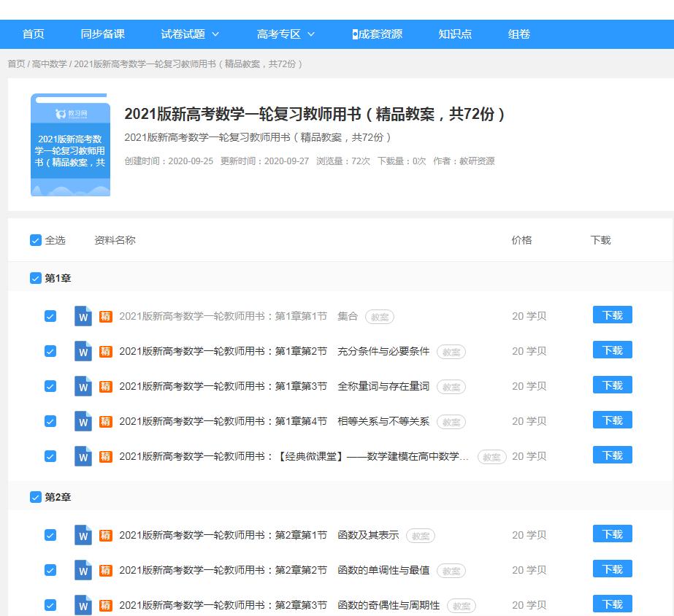Uncheck the 全选 select-all checkbox

tap(35, 239)
